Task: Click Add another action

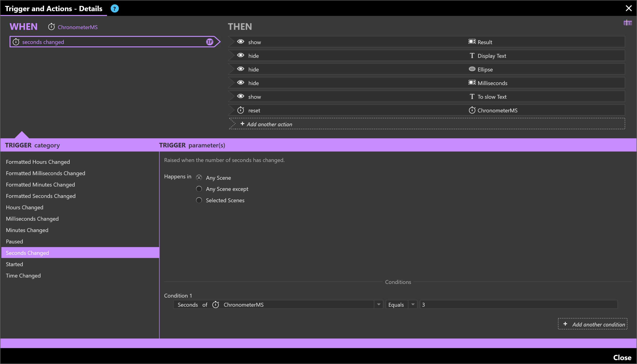Action: click(427, 124)
